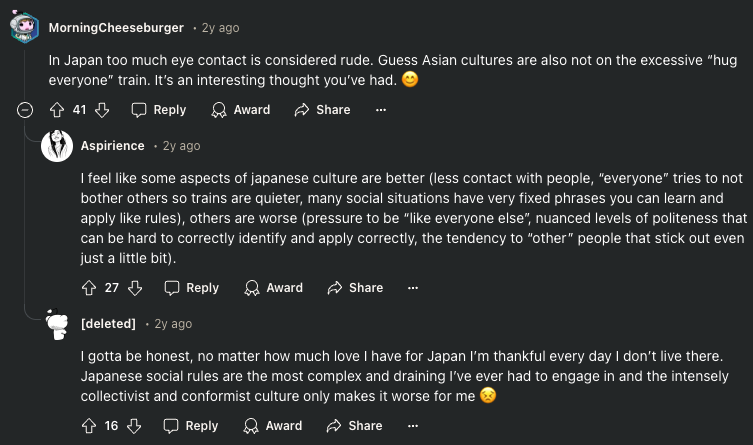Downvote Aspirience's comment

[134, 288]
